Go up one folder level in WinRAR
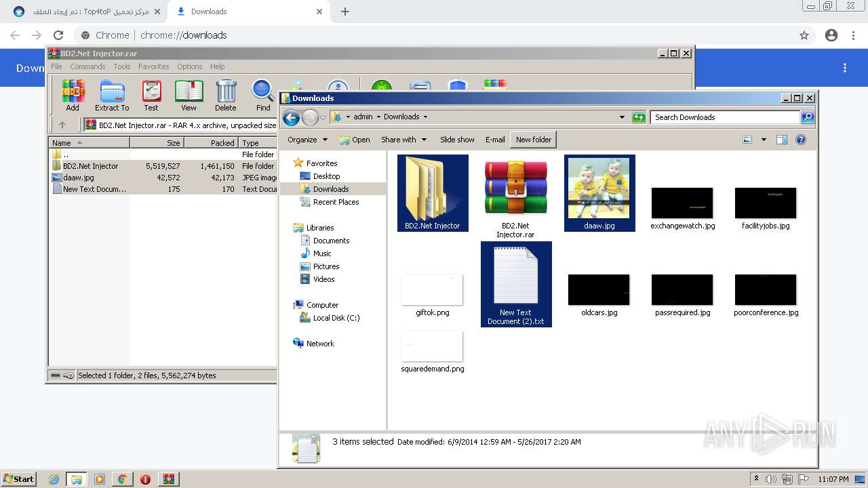The image size is (868, 488). click(62, 125)
